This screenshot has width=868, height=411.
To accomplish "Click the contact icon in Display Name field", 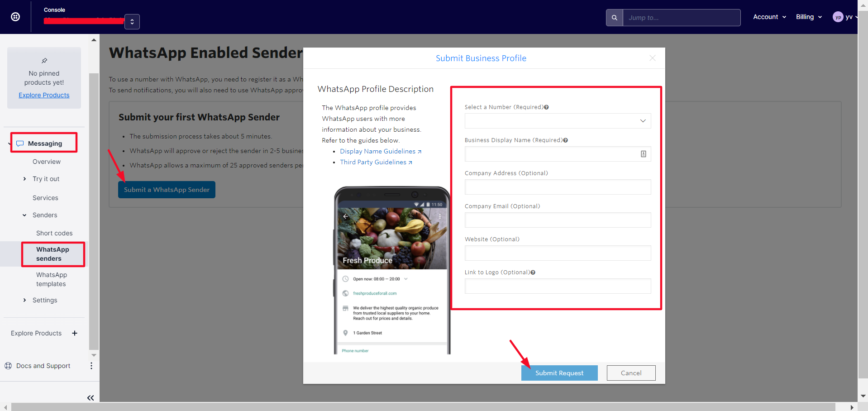I will click(643, 154).
